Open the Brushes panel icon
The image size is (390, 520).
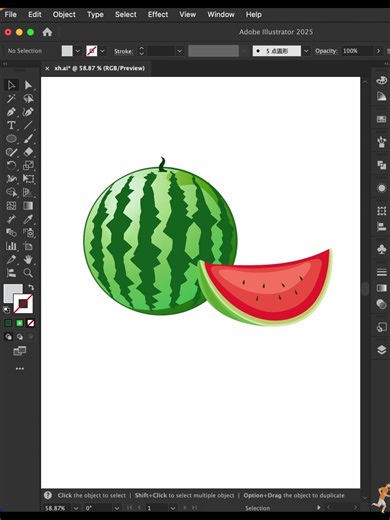(x=382, y=142)
